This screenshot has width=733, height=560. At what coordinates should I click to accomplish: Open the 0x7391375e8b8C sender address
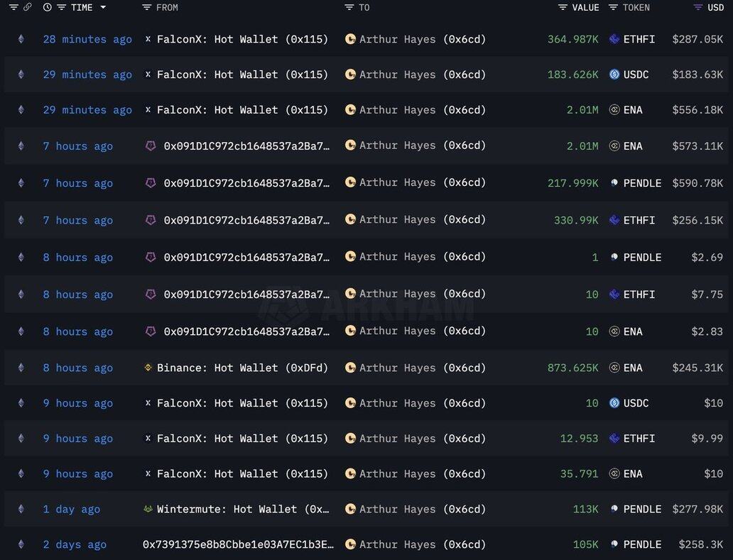[x=238, y=544]
